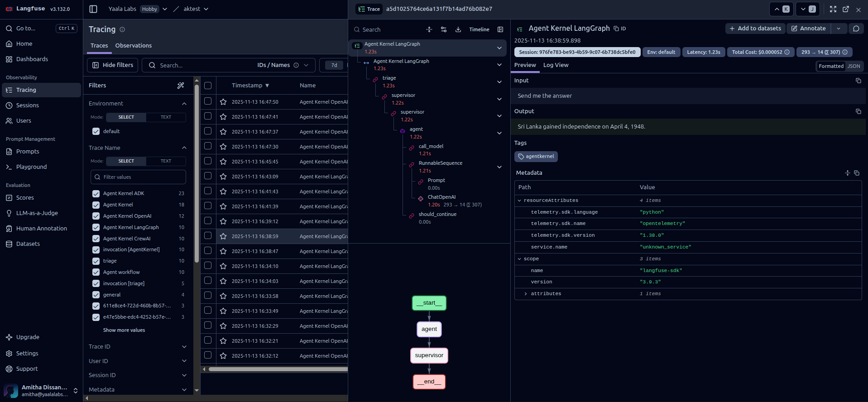
Task: Copy the Output content with copy icon
Action: click(858, 111)
